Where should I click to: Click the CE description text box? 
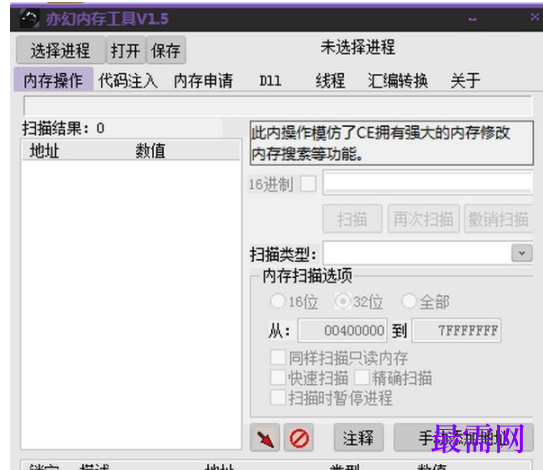click(x=392, y=143)
